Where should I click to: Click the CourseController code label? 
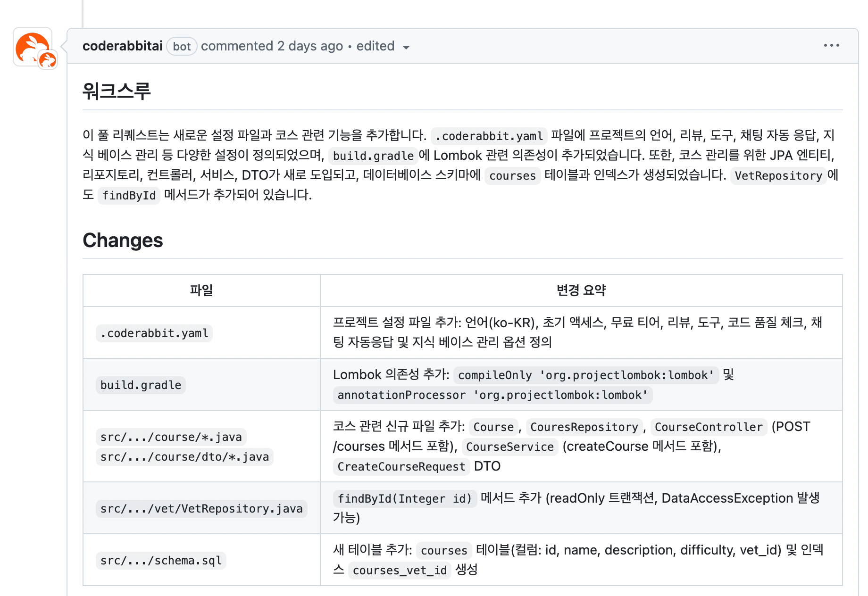pyautogui.click(x=708, y=427)
